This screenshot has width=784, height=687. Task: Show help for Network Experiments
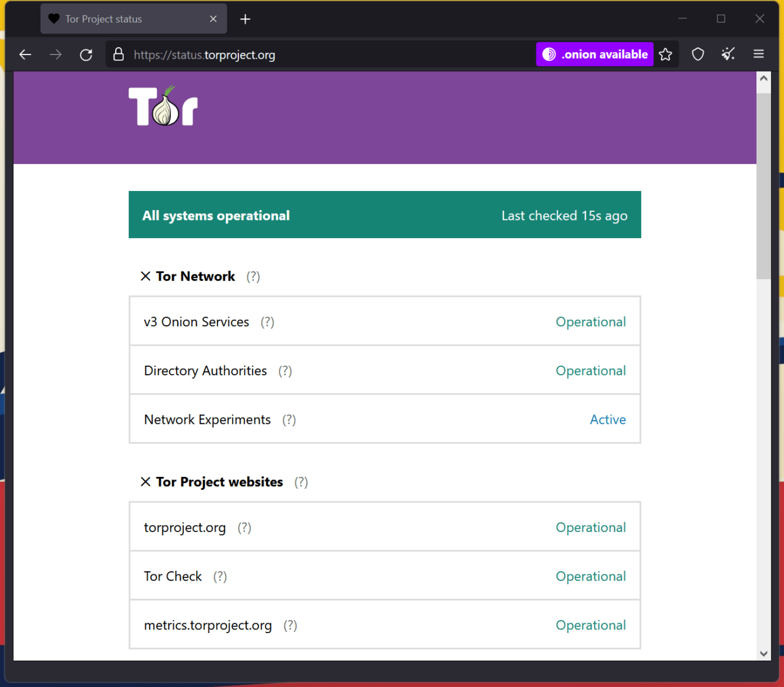click(289, 420)
